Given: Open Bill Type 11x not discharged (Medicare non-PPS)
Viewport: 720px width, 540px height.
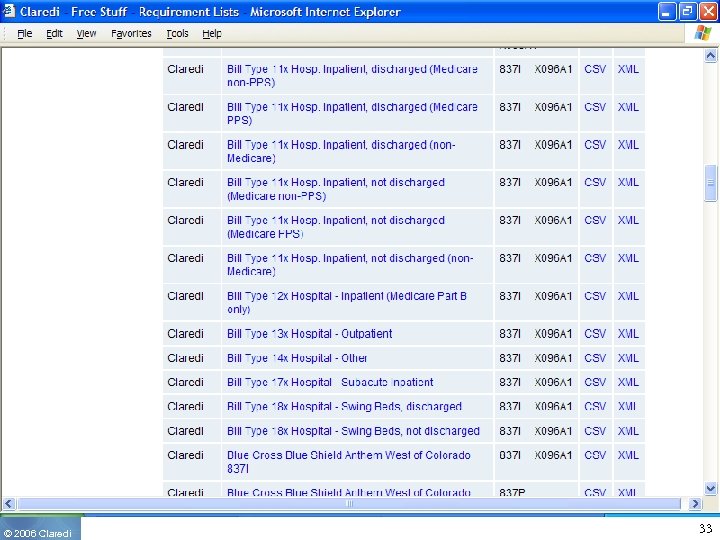Looking at the screenshot, I should [336, 189].
